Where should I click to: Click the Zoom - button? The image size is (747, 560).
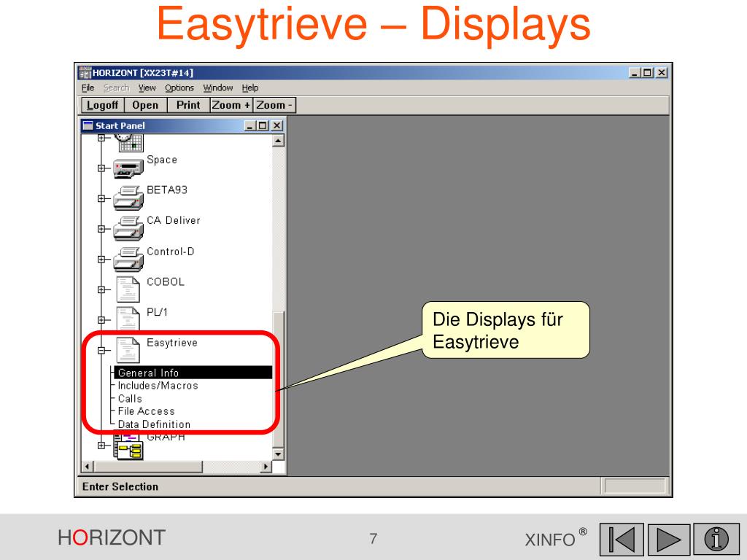click(274, 105)
